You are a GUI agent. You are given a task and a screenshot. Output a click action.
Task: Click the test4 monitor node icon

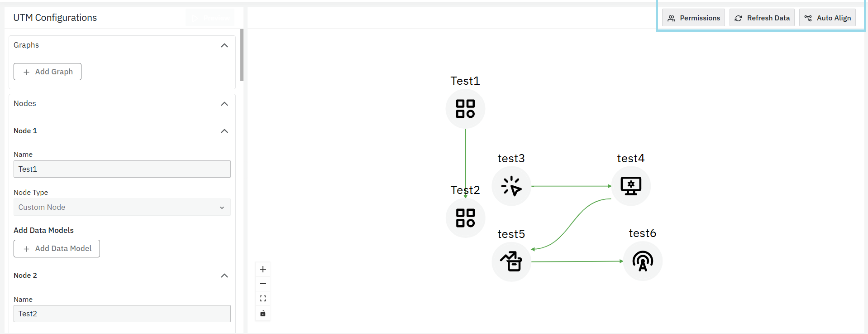click(x=631, y=186)
